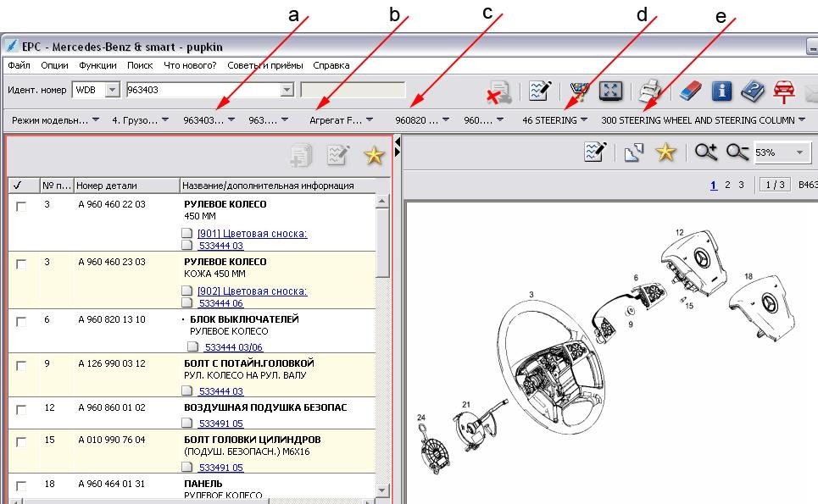The image size is (818, 504).
Task: Open the shopping cart icon
Action: (580, 91)
